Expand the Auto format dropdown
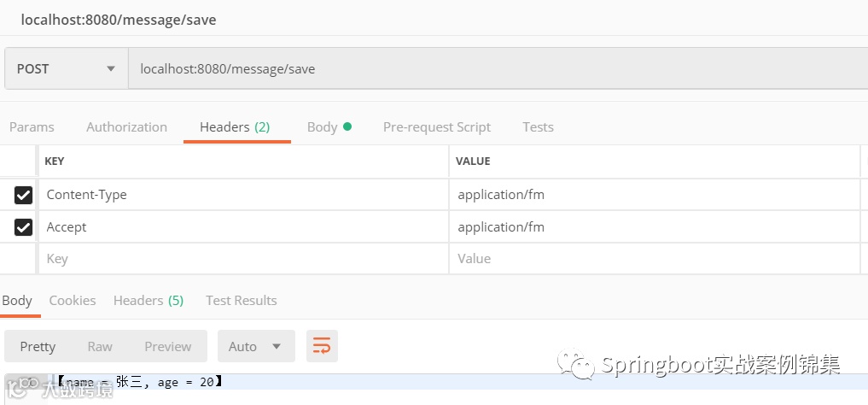 click(256, 346)
